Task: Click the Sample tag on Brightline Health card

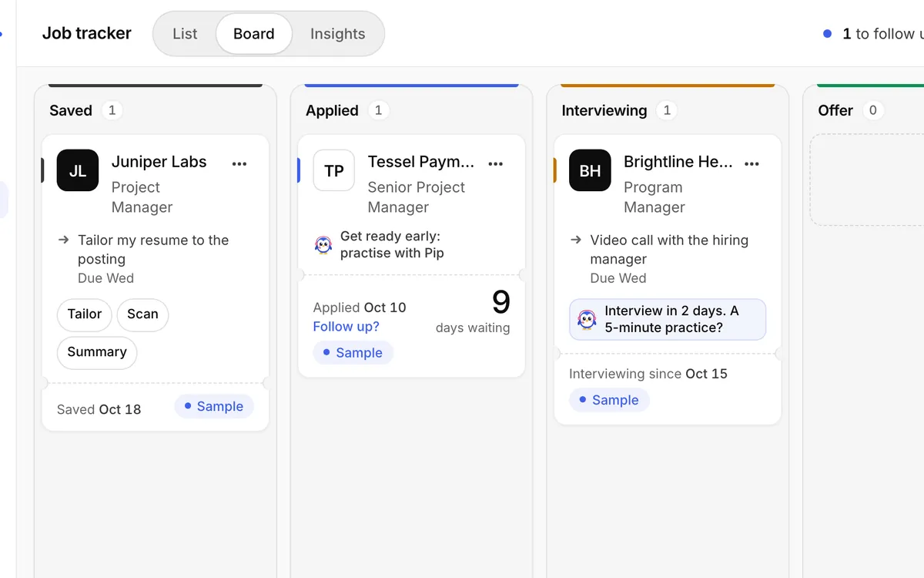Action: [x=609, y=400]
